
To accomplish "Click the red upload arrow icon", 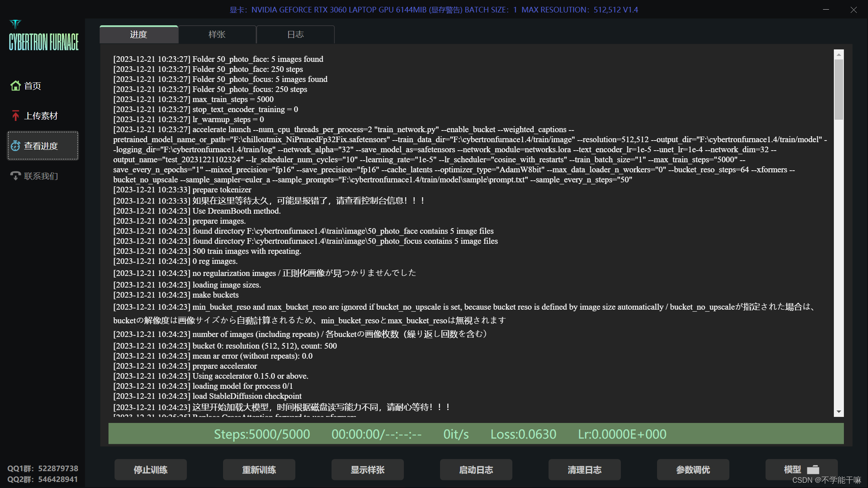I will [x=16, y=116].
